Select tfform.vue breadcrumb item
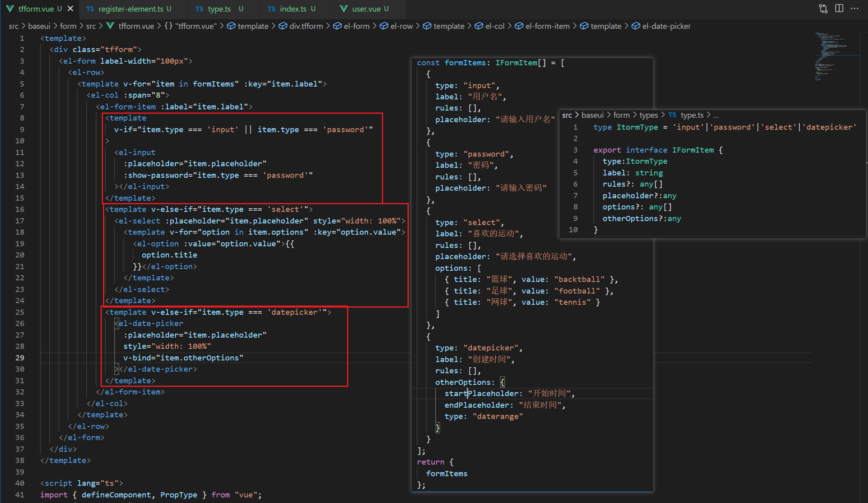 pos(136,26)
